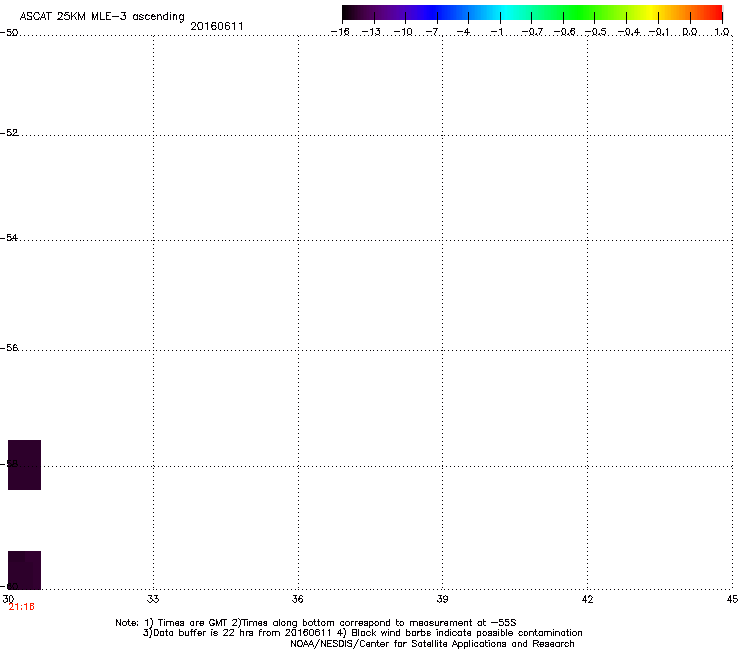Viewport: 740px width, 650px height.
Task: Click the NOAA/NESDIS credit line
Action: [x=432, y=644]
